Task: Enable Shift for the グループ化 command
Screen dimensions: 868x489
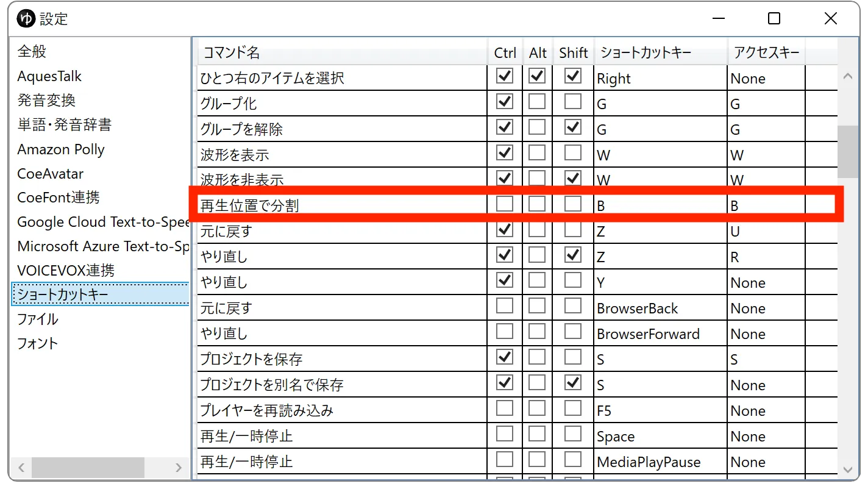Action: click(x=573, y=102)
